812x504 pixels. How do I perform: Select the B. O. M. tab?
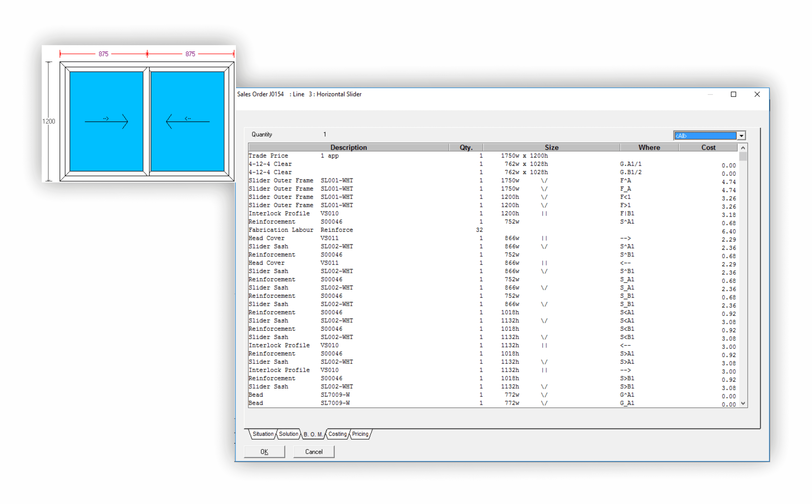[x=313, y=434]
